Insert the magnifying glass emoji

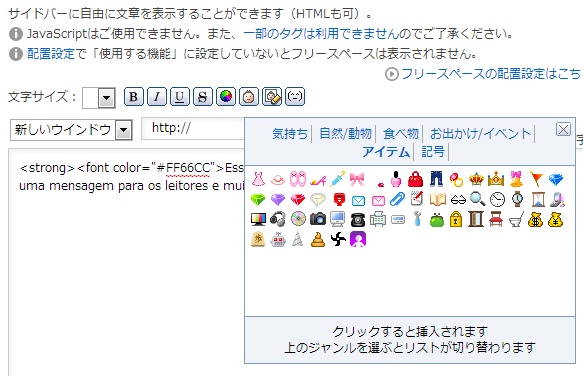(x=477, y=199)
